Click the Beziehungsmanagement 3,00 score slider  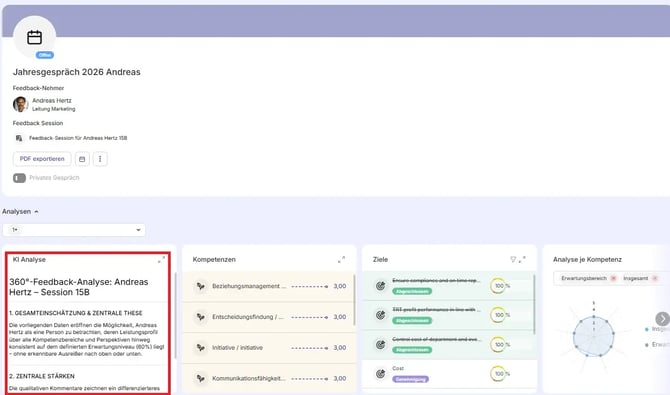click(x=310, y=286)
